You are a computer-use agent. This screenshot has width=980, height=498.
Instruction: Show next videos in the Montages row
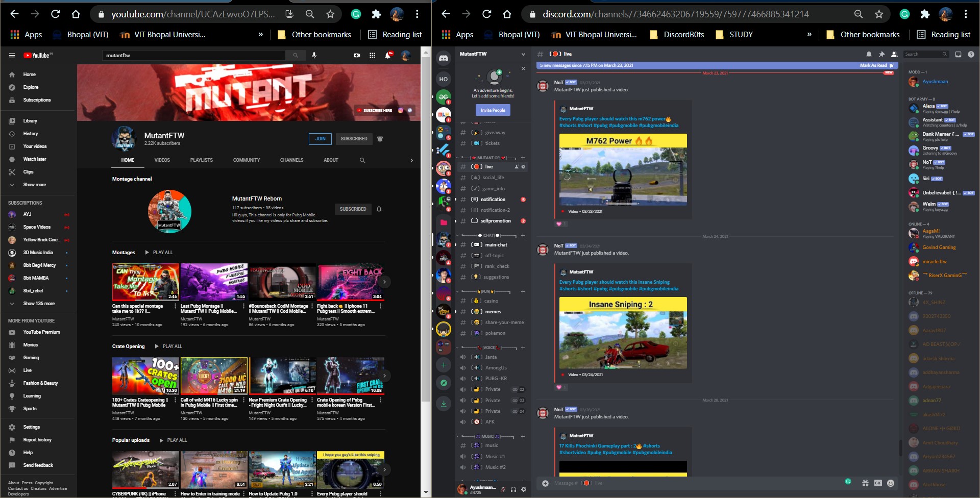pyautogui.click(x=384, y=281)
